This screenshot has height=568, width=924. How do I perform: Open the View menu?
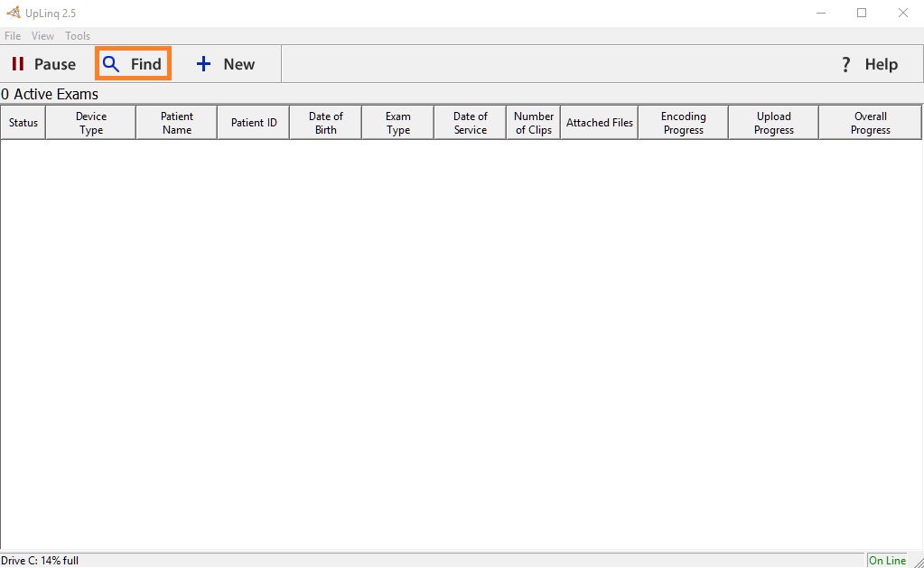click(x=42, y=36)
